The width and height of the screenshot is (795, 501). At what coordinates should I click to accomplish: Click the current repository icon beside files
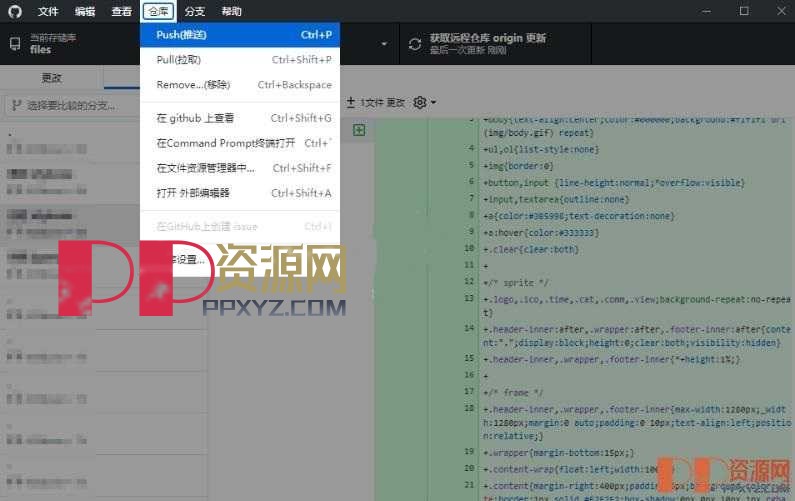click(15, 44)
